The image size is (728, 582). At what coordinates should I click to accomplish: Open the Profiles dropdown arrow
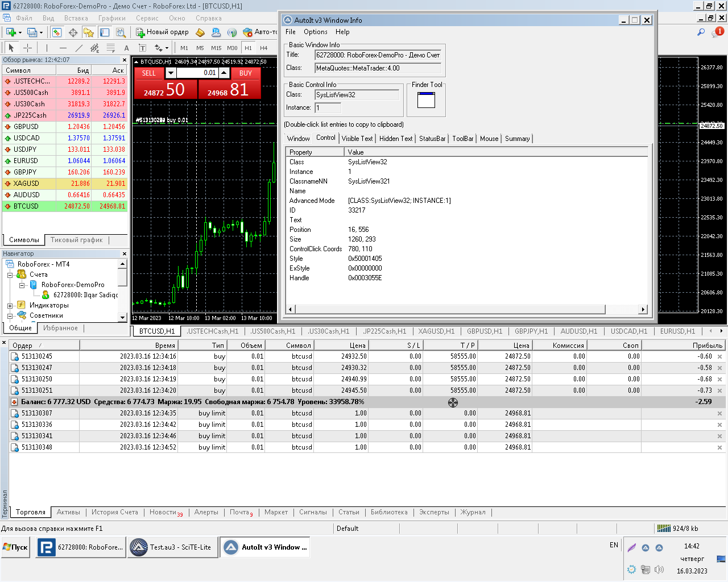coord(42,32)
